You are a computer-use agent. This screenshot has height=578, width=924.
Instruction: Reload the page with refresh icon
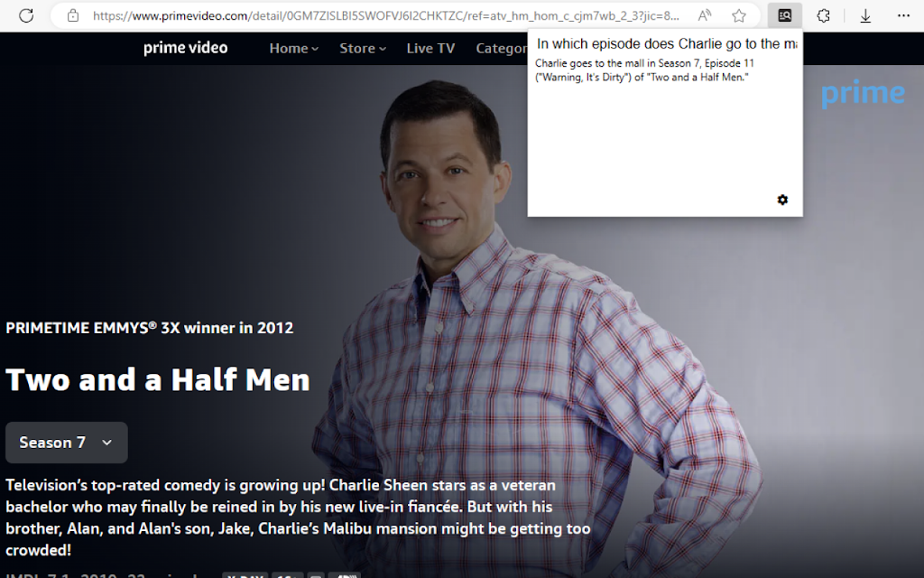[x=26, y=15]
